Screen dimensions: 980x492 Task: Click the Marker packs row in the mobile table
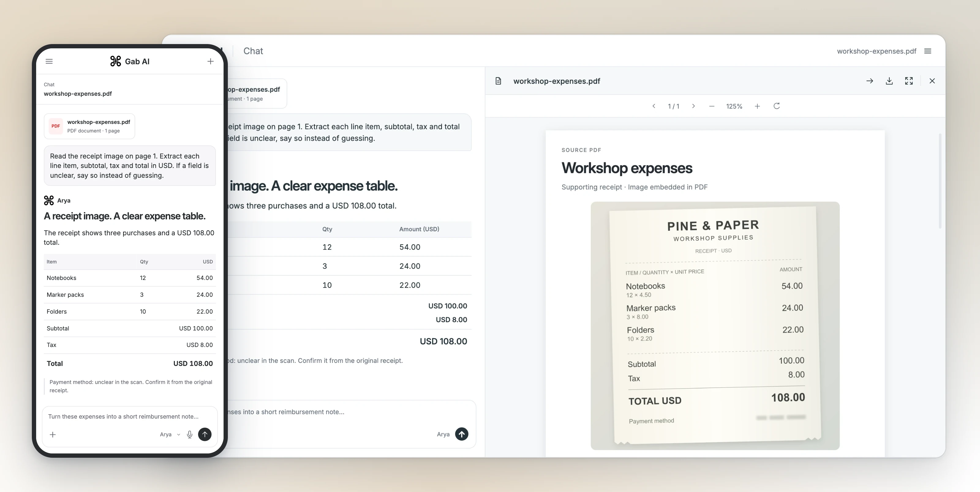pyautogui.click(x=130, y=295)
